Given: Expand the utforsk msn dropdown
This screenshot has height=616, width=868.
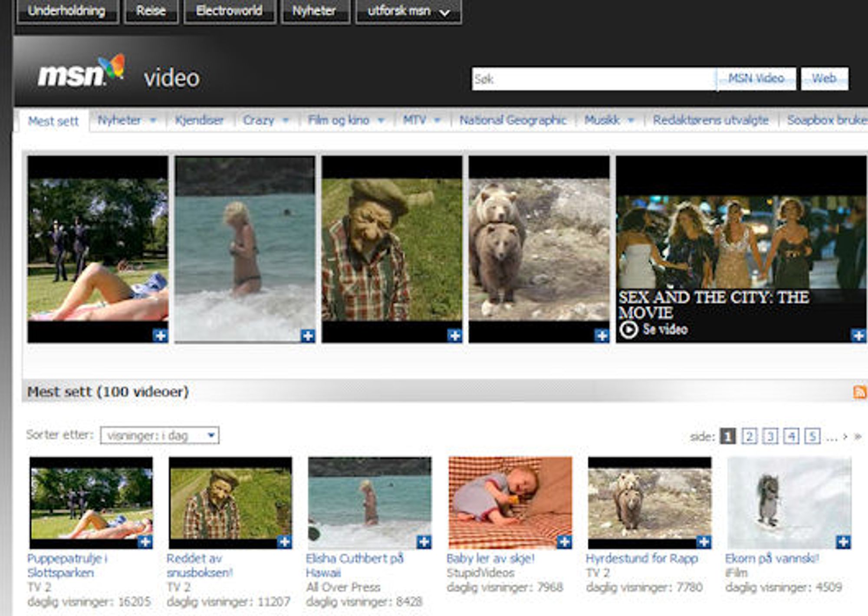Looking at the screenshot, I should [408, 11].
